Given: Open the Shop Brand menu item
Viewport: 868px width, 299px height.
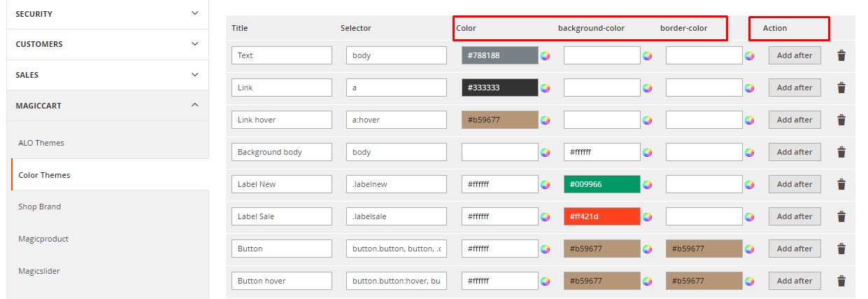Looking at the screenshot, I should point(39,207).
